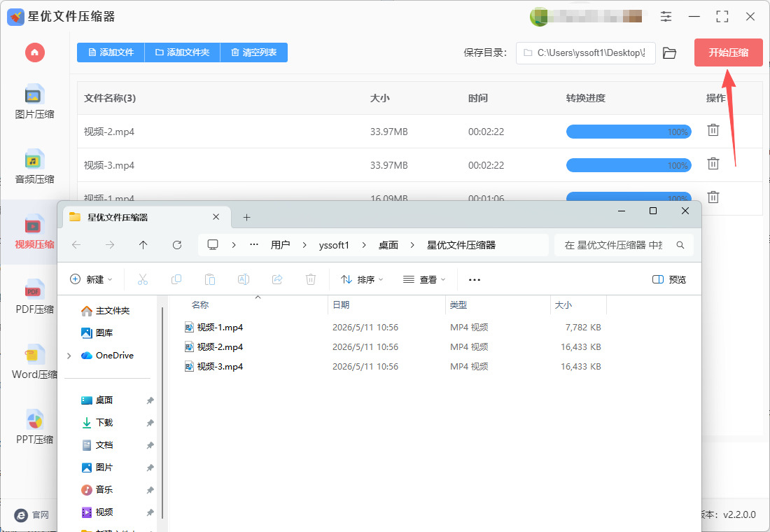Expand the chevron after 桌面 breadcrumb
The width and height of the screenshot is (770, 532).
point(412,244)
